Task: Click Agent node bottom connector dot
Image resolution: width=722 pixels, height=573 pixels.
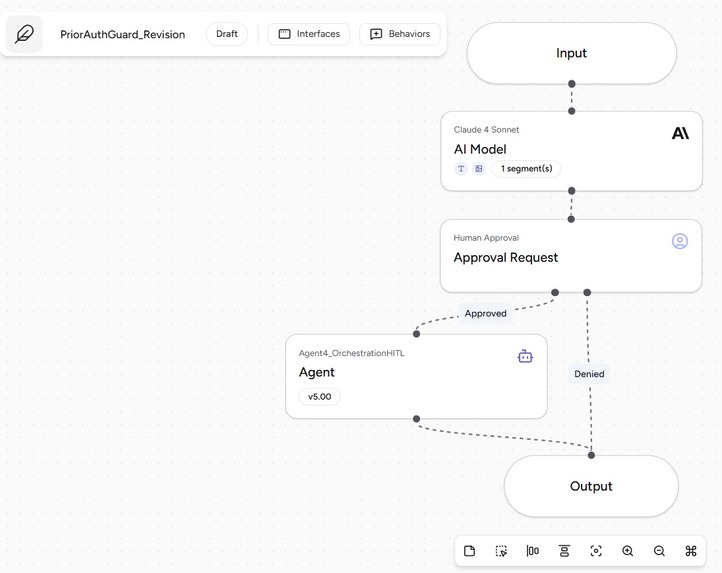Action: 416,419
